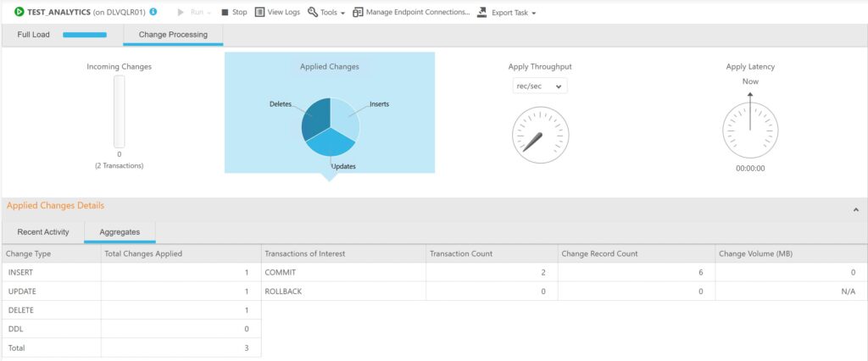Screen dimensions: 868x361
Task: Click the Change Processing tab
Action: (x=173, y=35)
